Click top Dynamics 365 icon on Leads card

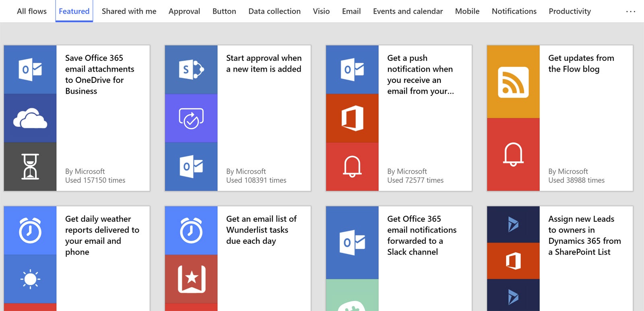pyautogui.click(x=513, y=224)
